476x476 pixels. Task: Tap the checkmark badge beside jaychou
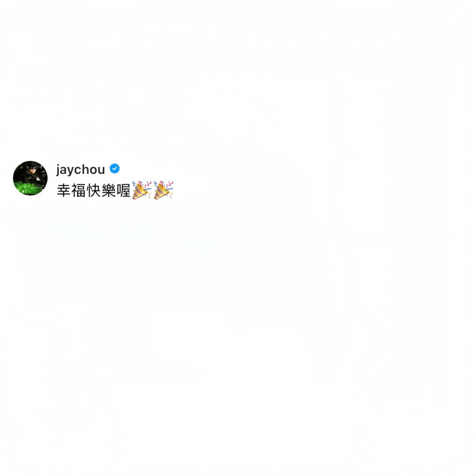pyautogui.click(x=114, y=169)
